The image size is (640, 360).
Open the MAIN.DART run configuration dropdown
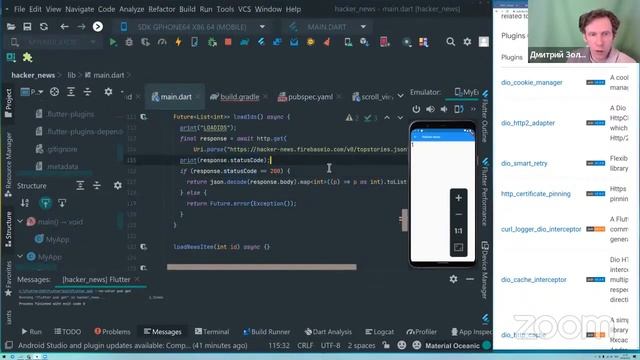[327, 27]
